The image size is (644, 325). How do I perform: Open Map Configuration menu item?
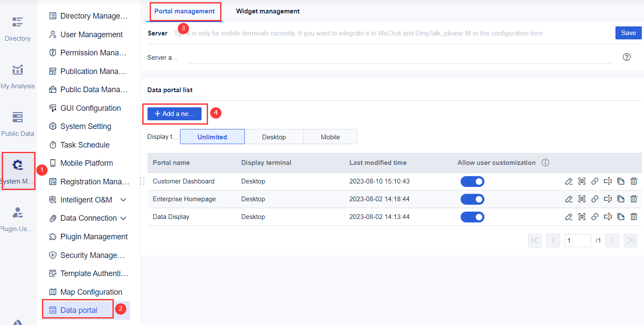87,292
